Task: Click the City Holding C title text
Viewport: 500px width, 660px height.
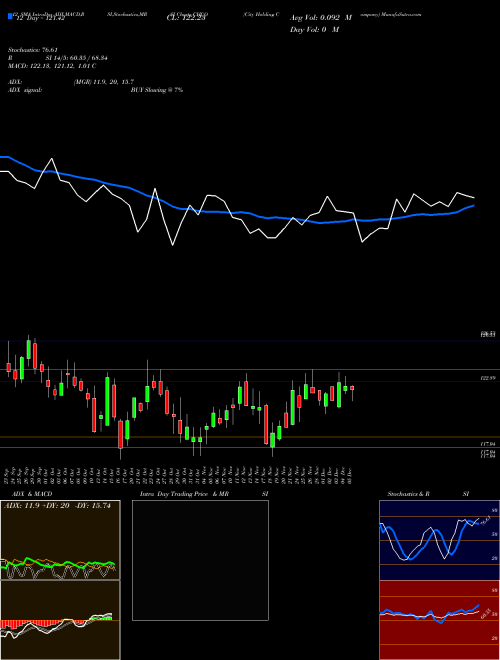Action: 261,14
